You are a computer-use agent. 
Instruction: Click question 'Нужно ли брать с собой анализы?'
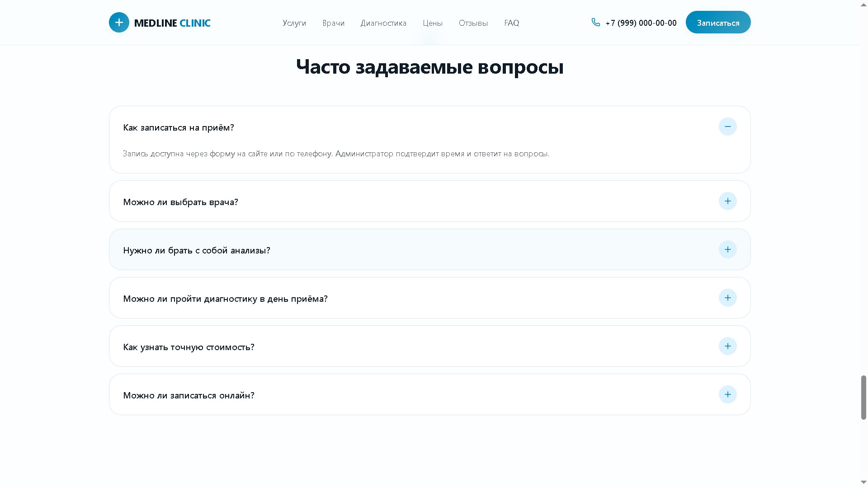[197, 251]
